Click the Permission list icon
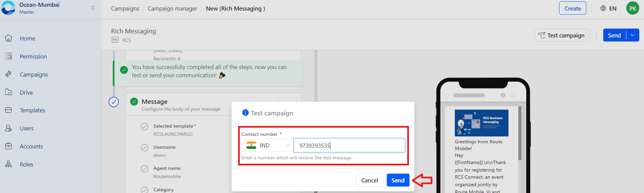The width and height of the screenshot is (644, 193). (8, 56)
